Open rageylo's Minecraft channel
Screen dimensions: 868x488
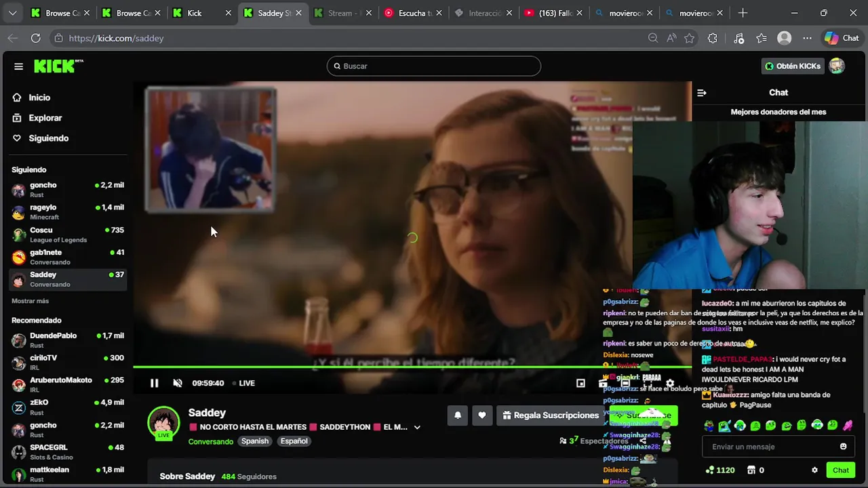tap(68, 212)
